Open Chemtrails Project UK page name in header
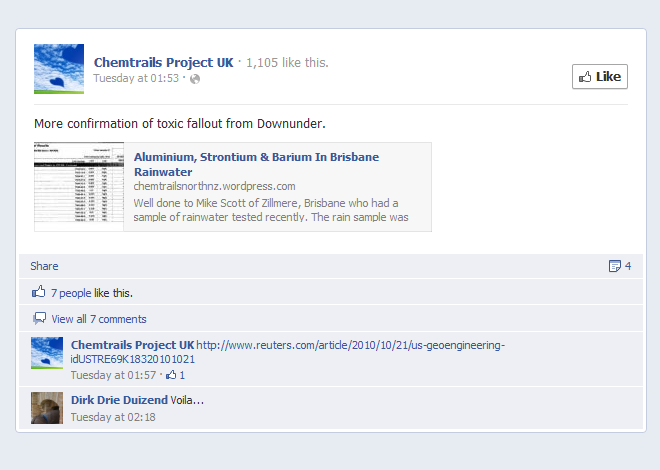The width and height of the screenshot is (660, 470). 163,62
